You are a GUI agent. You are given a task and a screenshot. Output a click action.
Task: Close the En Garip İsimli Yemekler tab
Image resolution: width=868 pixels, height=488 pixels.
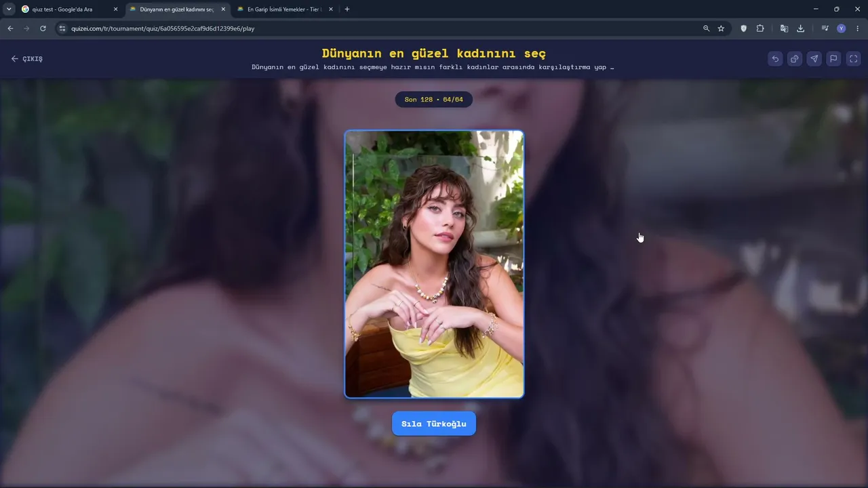331,9
